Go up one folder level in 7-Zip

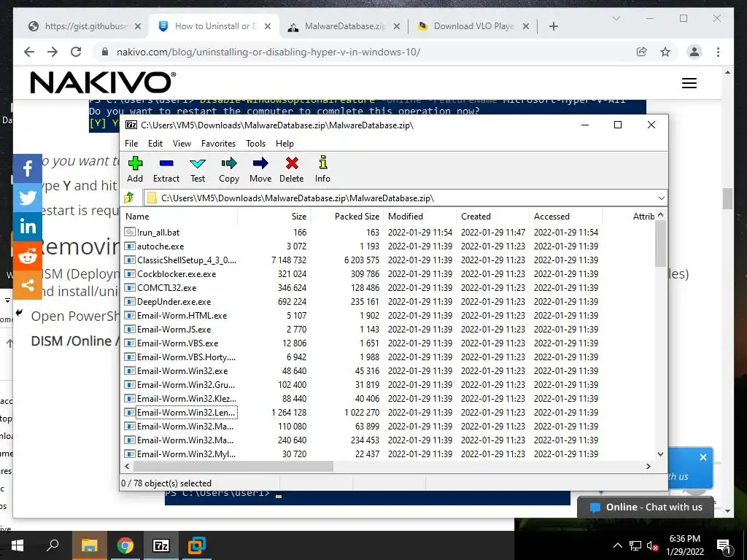point(128,198)
